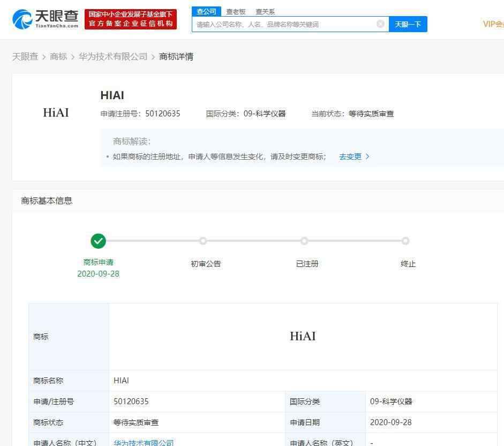
Task: Click the 国际分类: 09-科学仪器 header text
Action: [x=246, y=114]
